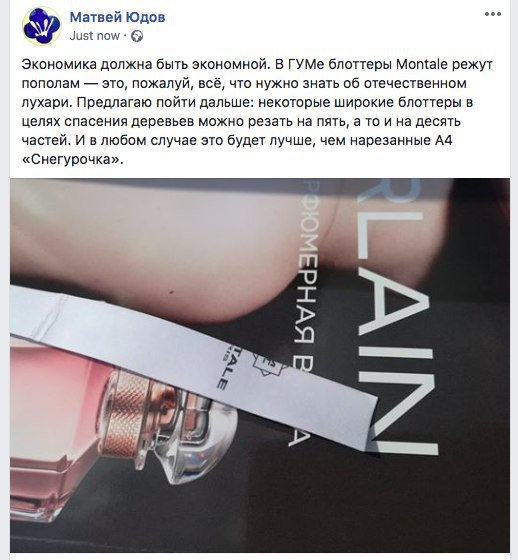Click the word «Снегурочка» in the post

[73, 159]
